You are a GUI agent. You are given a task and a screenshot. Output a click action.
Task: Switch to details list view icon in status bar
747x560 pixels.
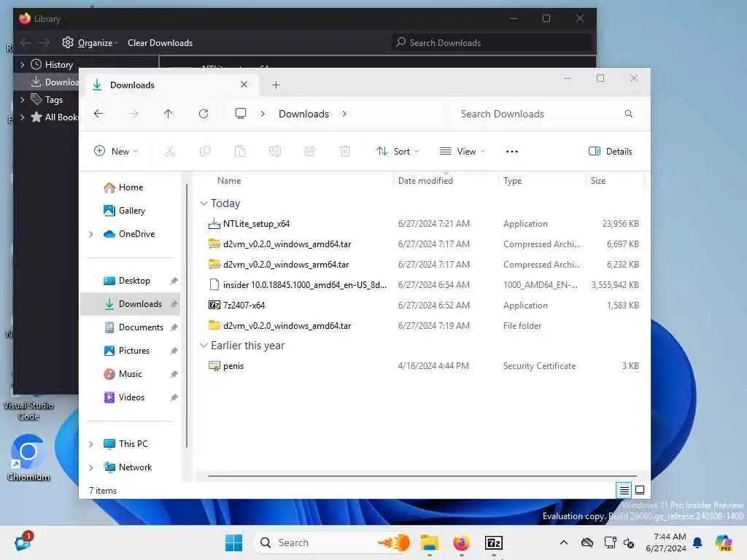[x=624, y=490]
